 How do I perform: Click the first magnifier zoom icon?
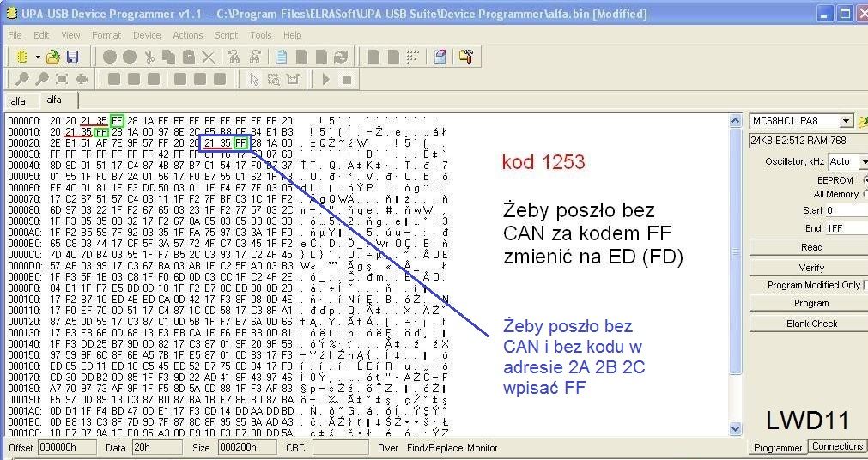(22, 79)
